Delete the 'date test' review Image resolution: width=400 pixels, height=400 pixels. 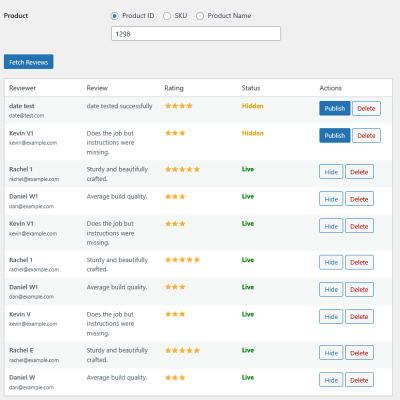pyautogui.click(x=366, y=108)
